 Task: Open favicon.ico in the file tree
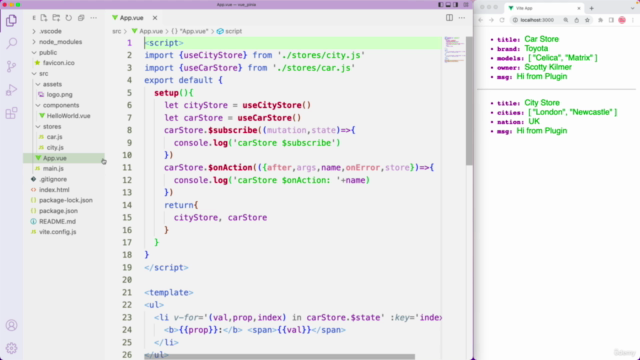58,63
